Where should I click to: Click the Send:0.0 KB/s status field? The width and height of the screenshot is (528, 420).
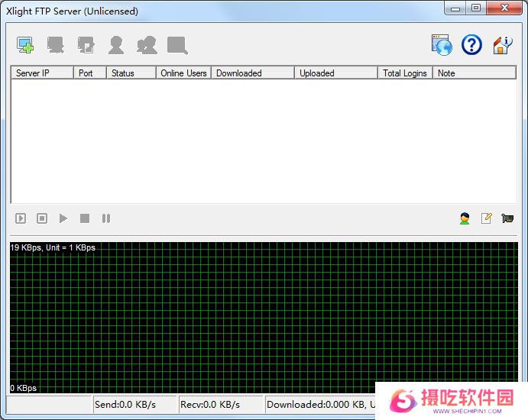tap(134, 404)
